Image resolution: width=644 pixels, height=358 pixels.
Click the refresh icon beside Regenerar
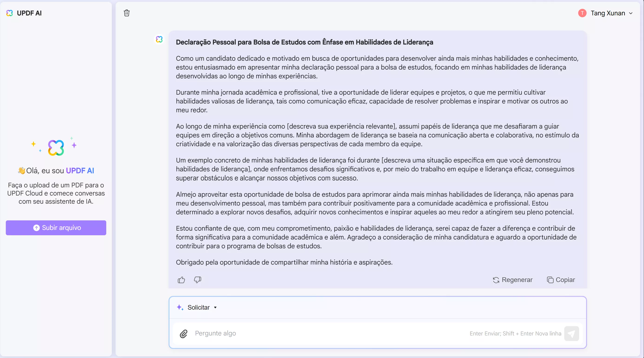(496, 280)
